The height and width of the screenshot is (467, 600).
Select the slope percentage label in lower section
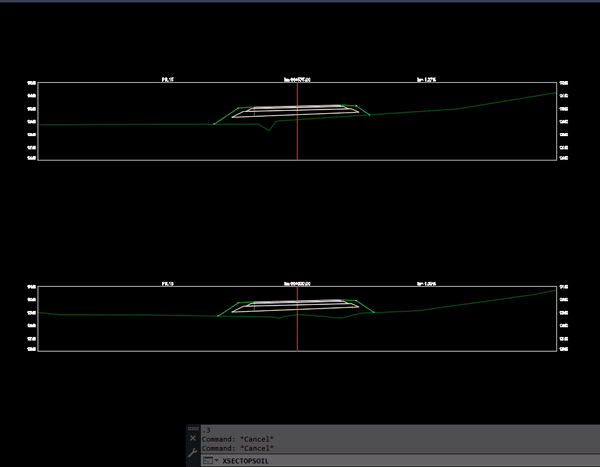click(x=426, y=284)
